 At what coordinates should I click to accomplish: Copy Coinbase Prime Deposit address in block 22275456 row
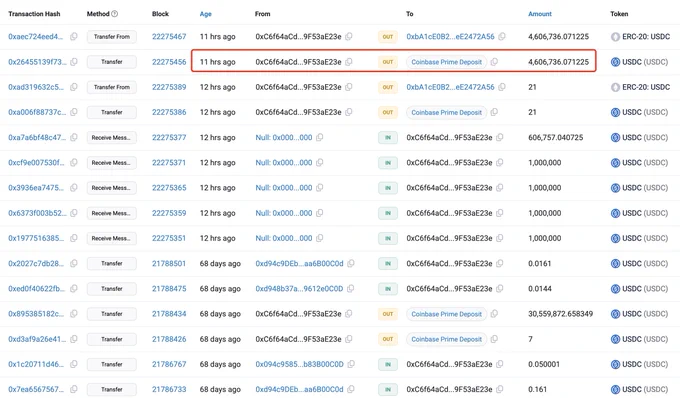[x=494, y=62]
